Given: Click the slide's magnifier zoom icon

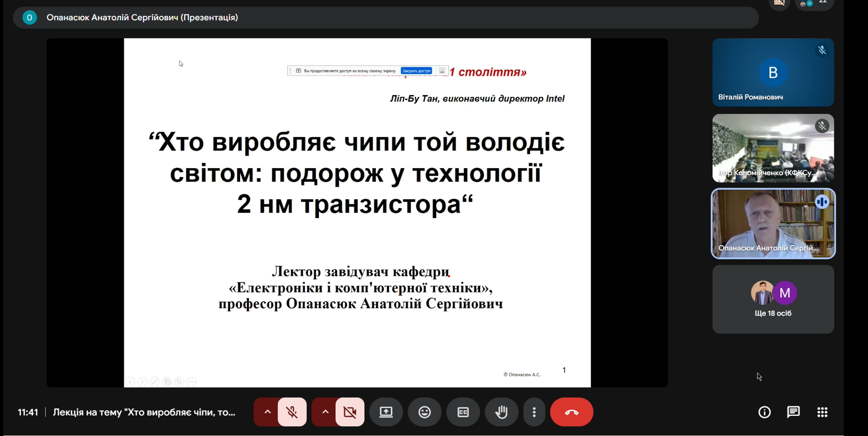Looking at the screenshot, I should coord(179,381).
